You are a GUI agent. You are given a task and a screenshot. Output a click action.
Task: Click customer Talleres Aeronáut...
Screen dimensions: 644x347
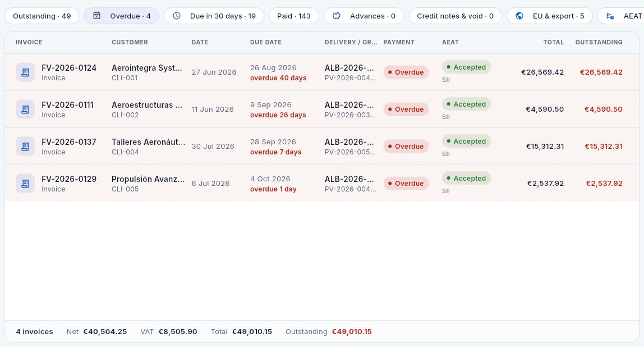148,142
